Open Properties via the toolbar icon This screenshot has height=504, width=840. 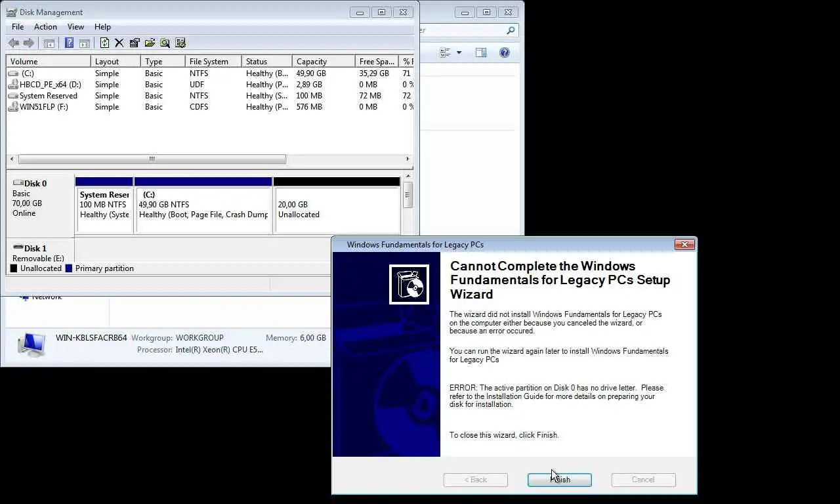coord(135,43)
